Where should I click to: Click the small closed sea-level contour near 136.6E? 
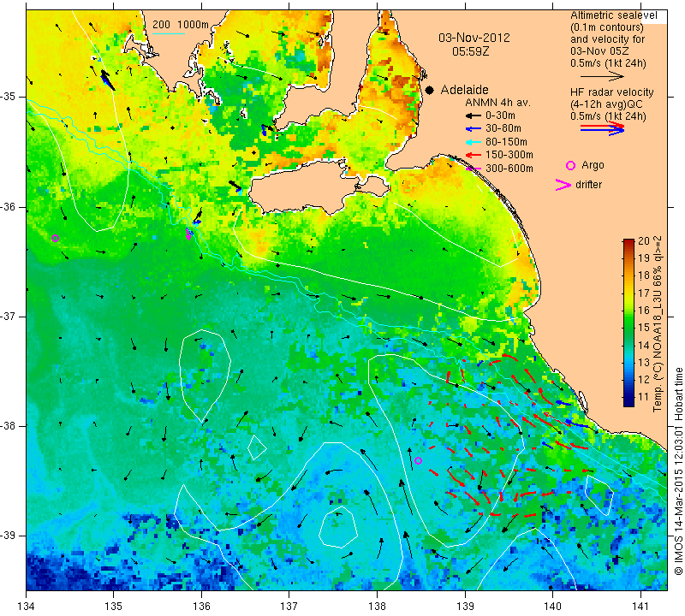tap(257, 447)
